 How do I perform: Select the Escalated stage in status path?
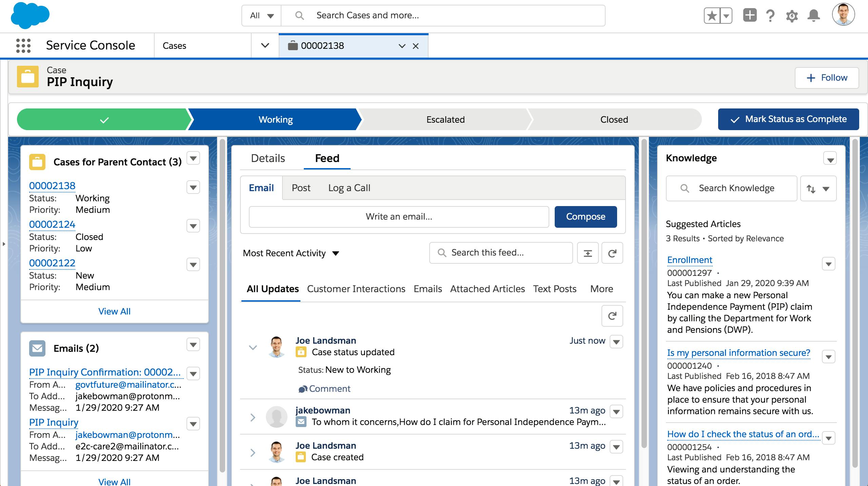coord(445,119)
